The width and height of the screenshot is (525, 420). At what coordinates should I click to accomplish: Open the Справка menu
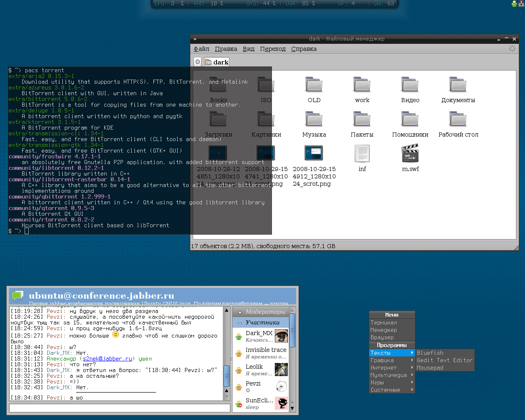[304, 49]
